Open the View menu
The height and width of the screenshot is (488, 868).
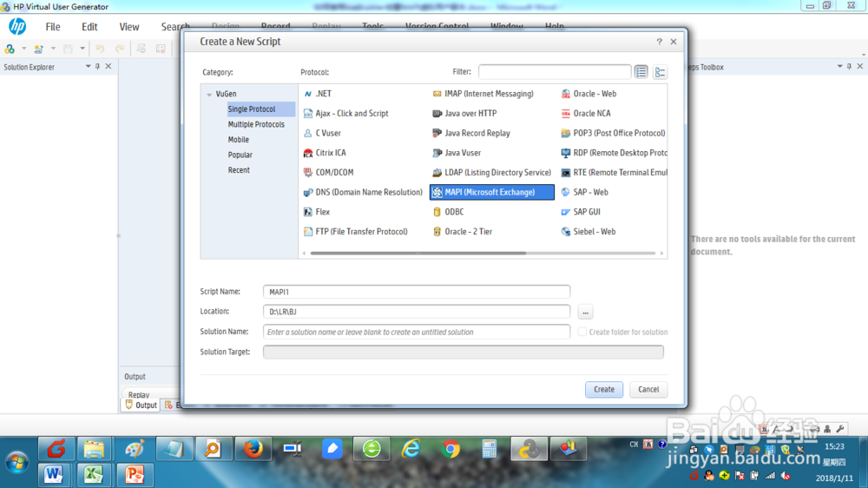(129, 27)
